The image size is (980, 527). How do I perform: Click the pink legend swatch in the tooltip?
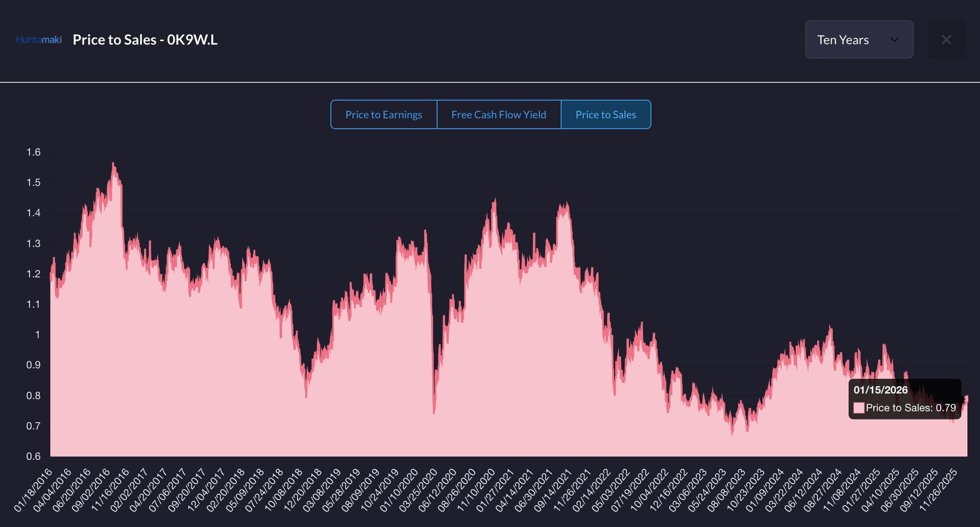coord(859,408)
